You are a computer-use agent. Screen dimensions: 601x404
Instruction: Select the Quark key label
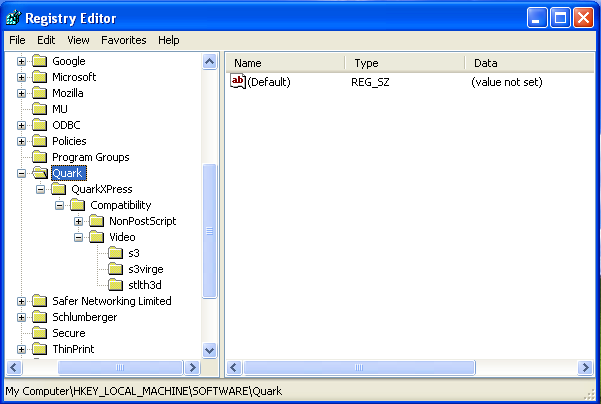point(69,173)
